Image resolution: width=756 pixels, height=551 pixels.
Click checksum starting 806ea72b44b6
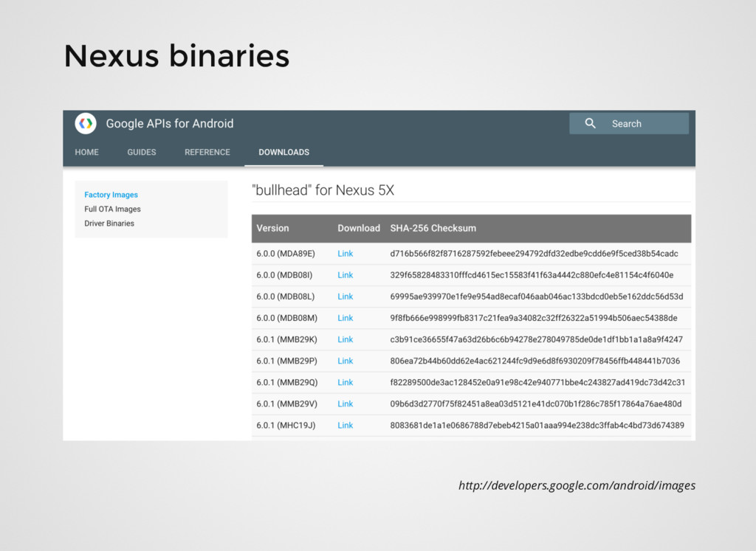point(535,361)
